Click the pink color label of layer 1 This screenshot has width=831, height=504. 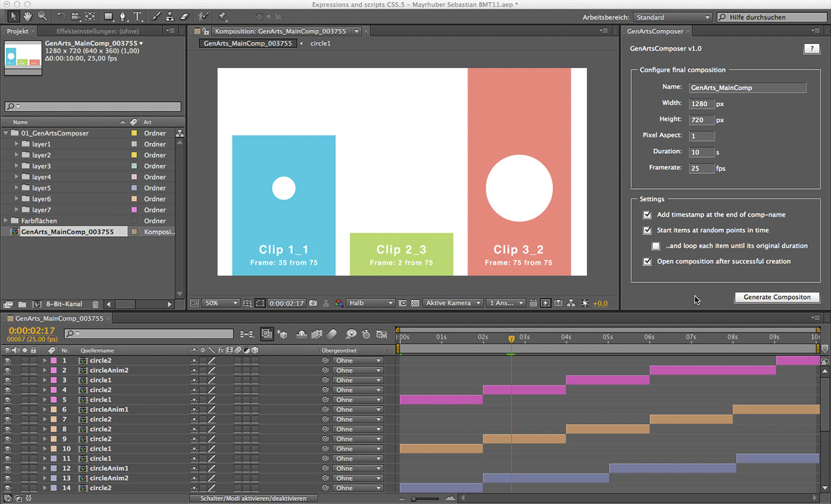click(x=54, y=361)
